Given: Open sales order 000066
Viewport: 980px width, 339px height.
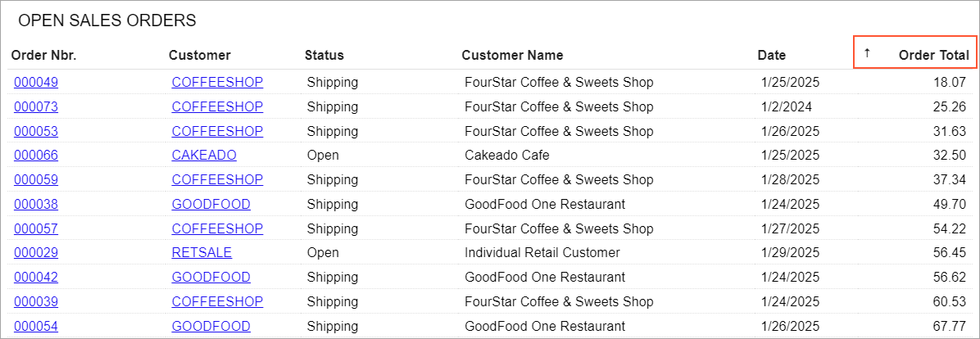Looking at the screenshot, I should [36, 155].
